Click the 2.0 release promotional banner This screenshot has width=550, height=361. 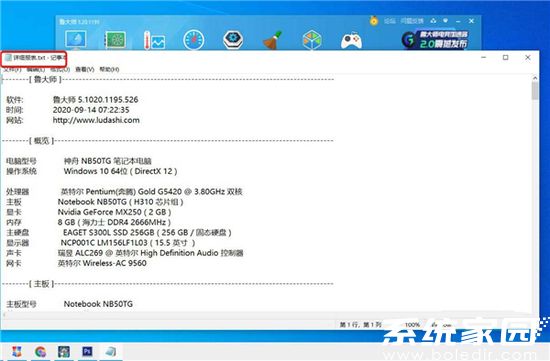[x=436, y=39]
